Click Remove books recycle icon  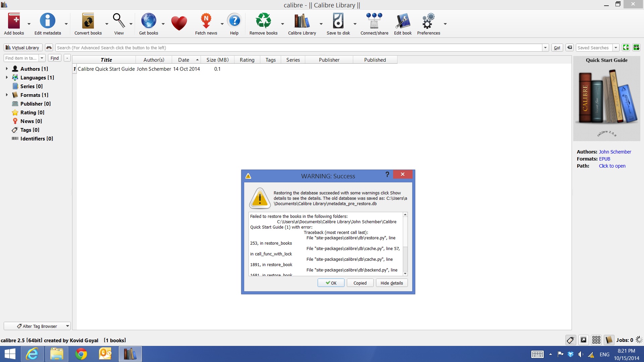click(x=263, y=21)
